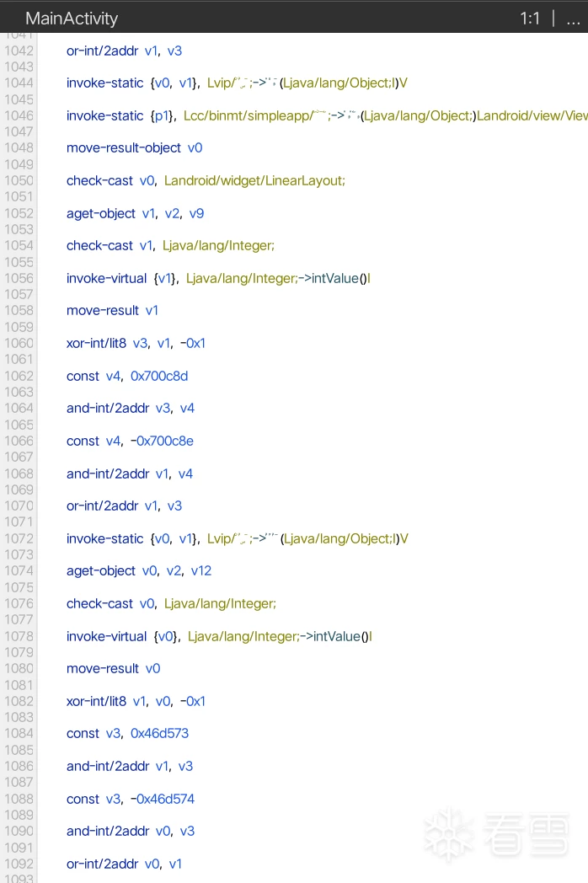Image resolution: width=588 pixels, height=883 pixels.
Task: Click the 'or-int/2addr v1, v3' line 1042
Action: [x=124, y=51]
